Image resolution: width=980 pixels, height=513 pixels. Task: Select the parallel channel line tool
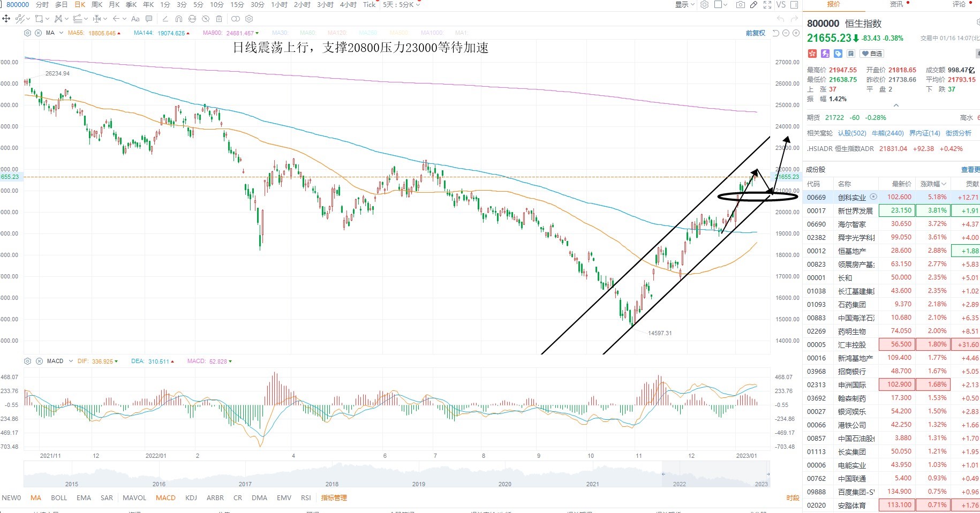click(77, 19)
